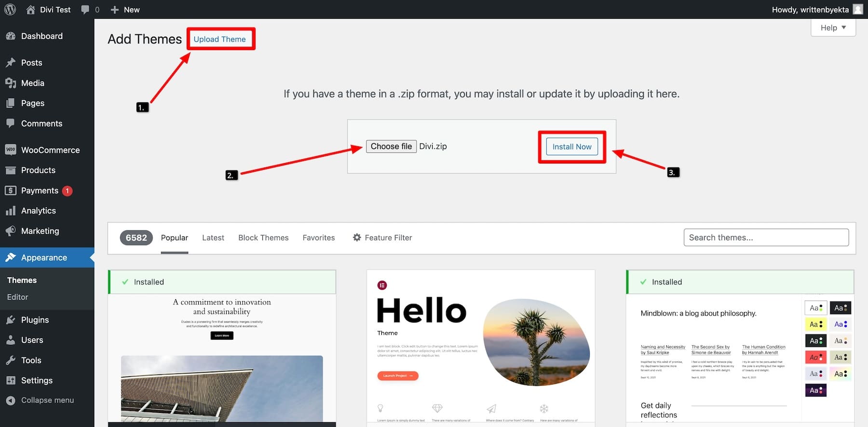The height and width of the screenshot is (427, 868).
Task: Open the Editor submenu item
Action: 17,297
